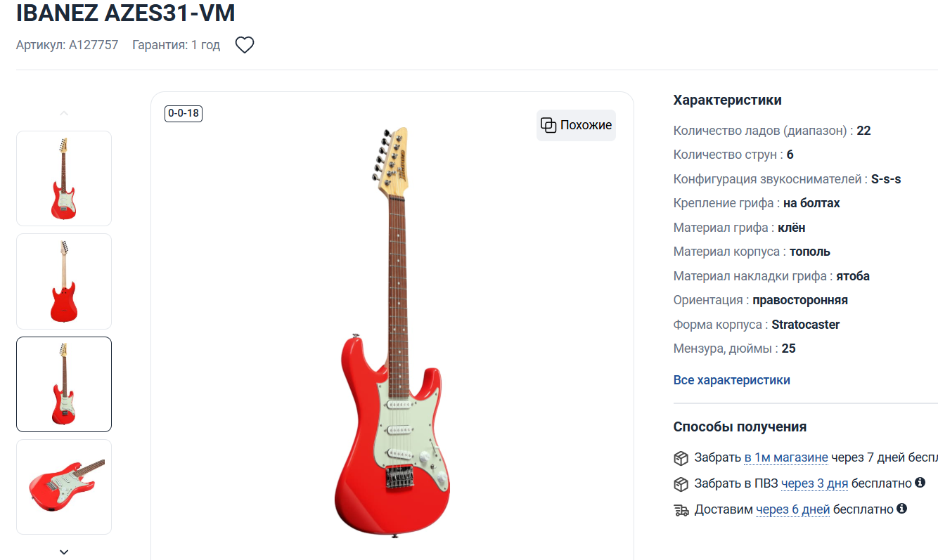Select the currently highlighted third thumbnail
938x560 pixels.
(x=64, y=384)
